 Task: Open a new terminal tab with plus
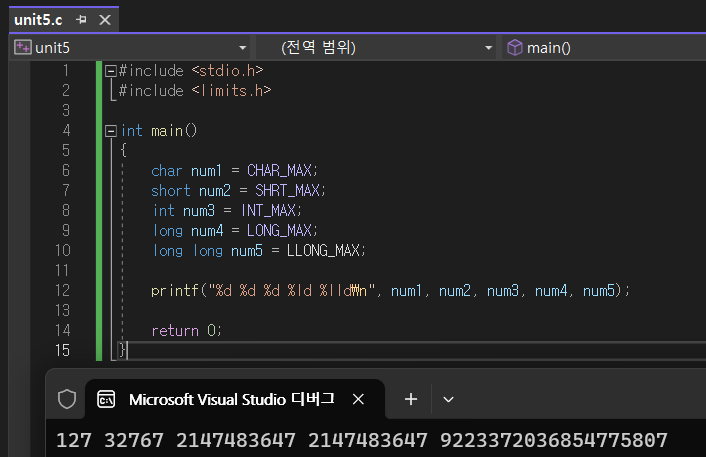click(411, 399)
